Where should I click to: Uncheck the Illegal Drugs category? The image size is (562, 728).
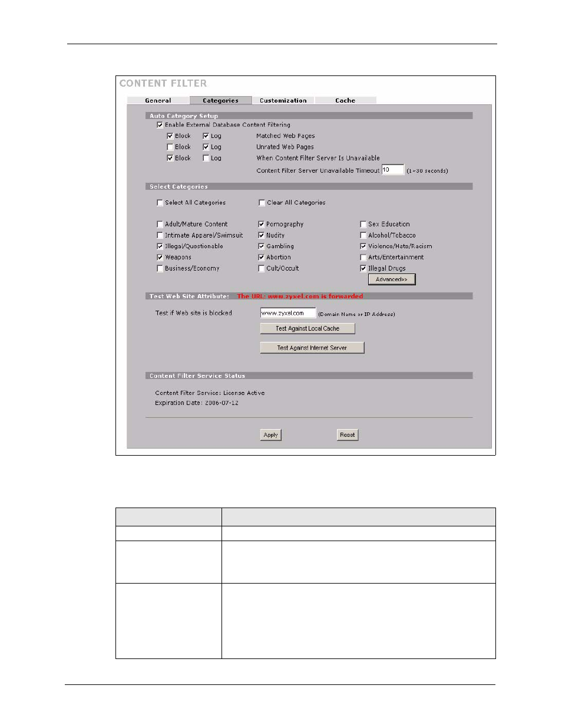click(363, 269)
